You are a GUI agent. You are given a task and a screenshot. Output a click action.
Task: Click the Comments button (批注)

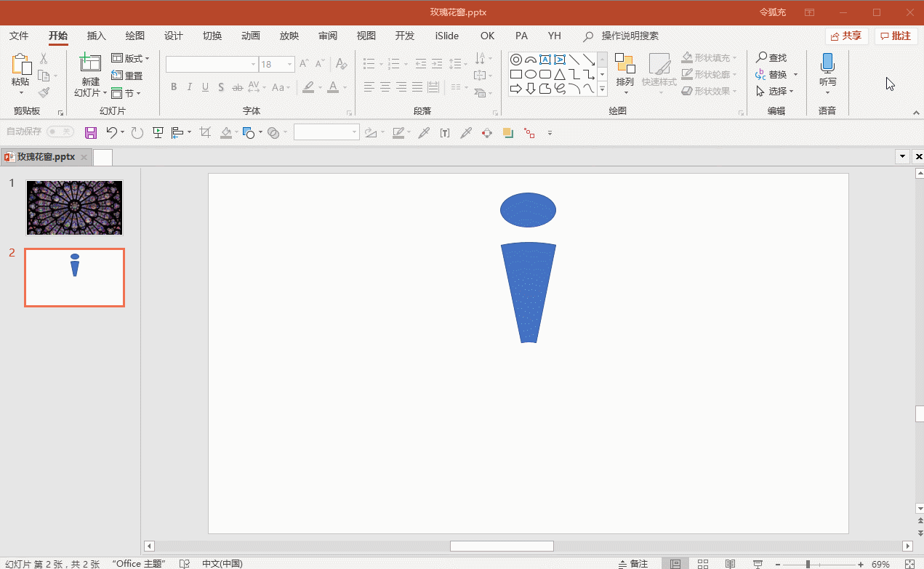pos(896,36)
